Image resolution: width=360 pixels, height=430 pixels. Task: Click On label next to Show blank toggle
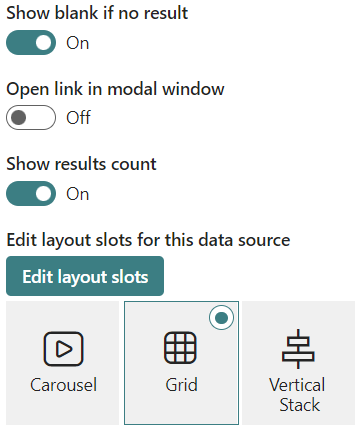click(x=77, y=43)
